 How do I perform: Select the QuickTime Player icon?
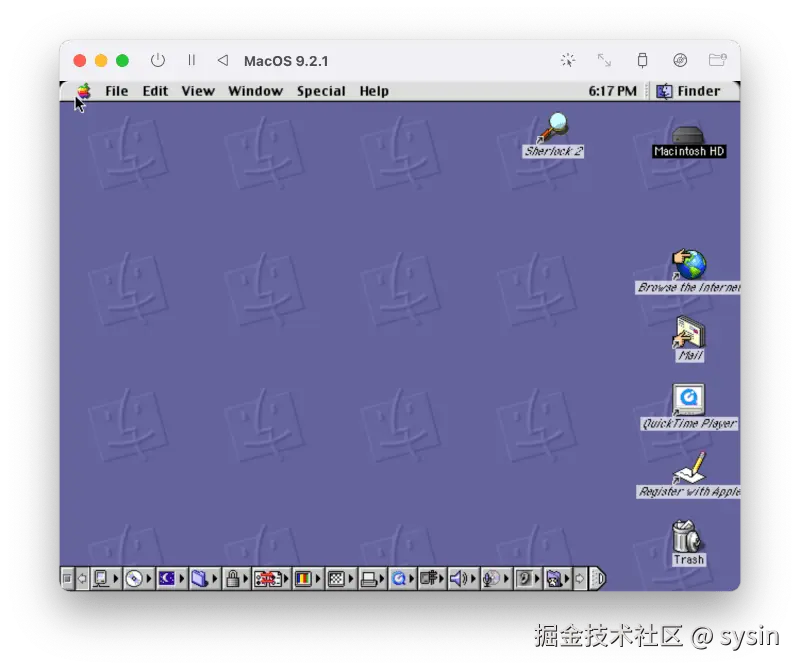pos(689,407)
